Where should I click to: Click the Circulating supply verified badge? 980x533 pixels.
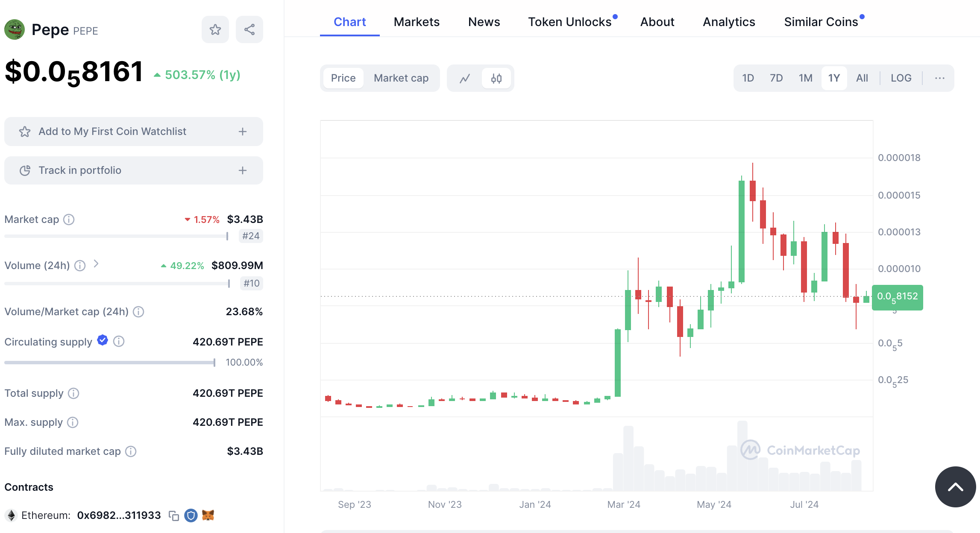pyautogui.click(x=103, y=340)
